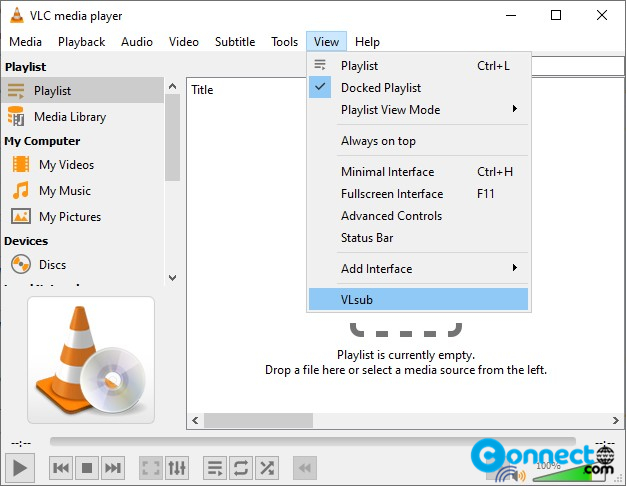This screenshot has height=486, width=626.
Task: Click the VLC cone title bar icon
Action: (x=16, y=15)
